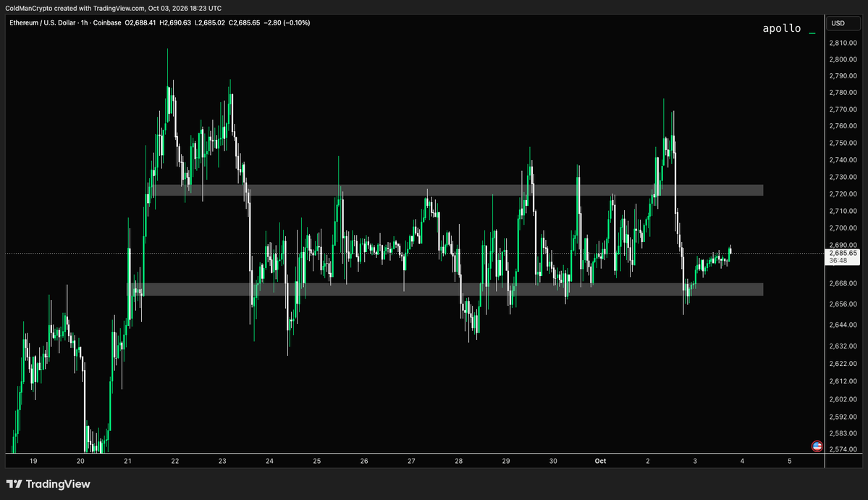The width and height of the screenshot is (868, 500).
Task: Click the change value −2.80 (−0.10%)
Action: coord(287,22)
